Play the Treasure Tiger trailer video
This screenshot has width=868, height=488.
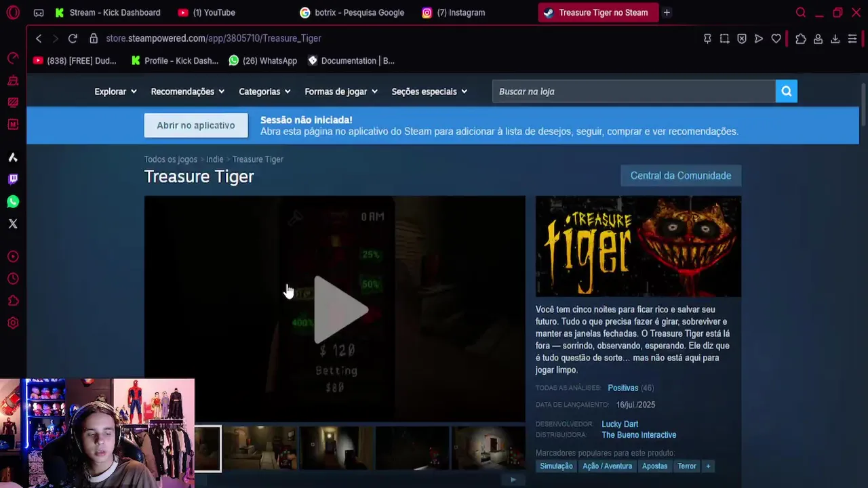tap(340, 310)
